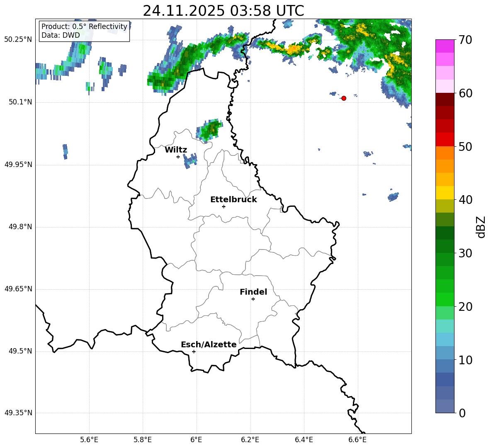
Task: Click the 5.6°E longitude label
Action: [x=89, y=440]
